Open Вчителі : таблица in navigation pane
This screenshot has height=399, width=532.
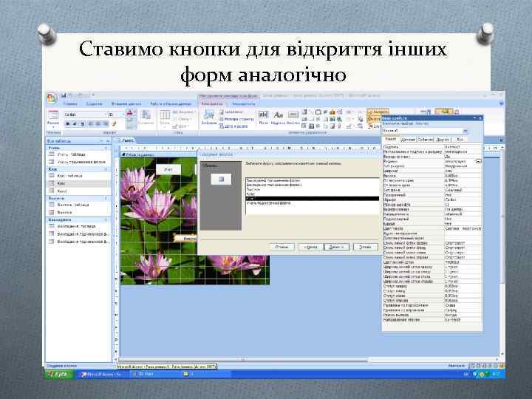(73, 205)
